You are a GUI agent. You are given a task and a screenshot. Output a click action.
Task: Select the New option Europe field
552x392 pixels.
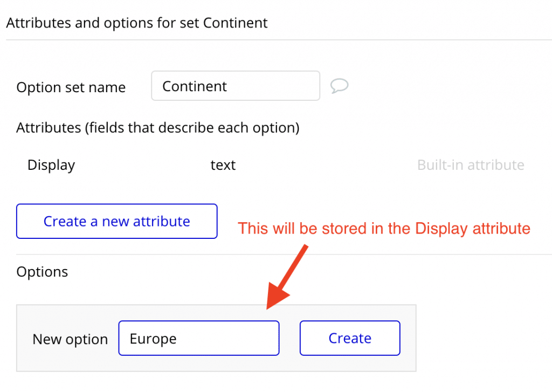[199, 338]
